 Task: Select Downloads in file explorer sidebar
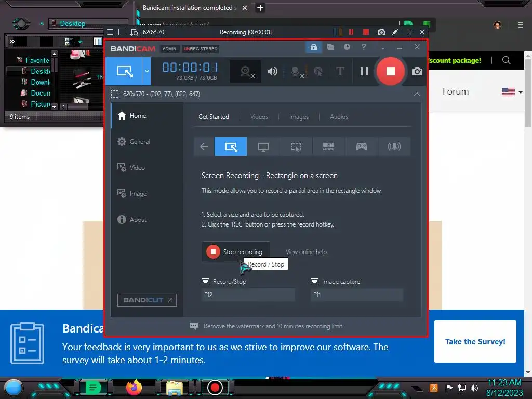[41, 82]
